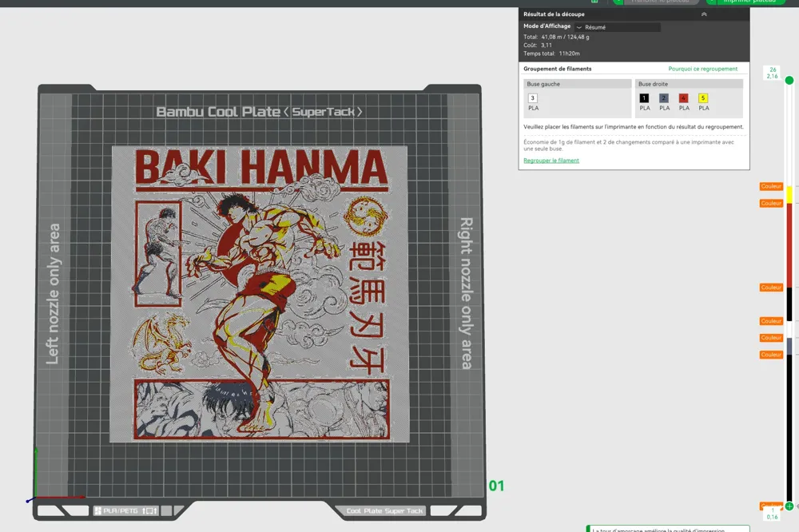
Task: Click the green grid icon in the top bar
Action: pos(594,2)
